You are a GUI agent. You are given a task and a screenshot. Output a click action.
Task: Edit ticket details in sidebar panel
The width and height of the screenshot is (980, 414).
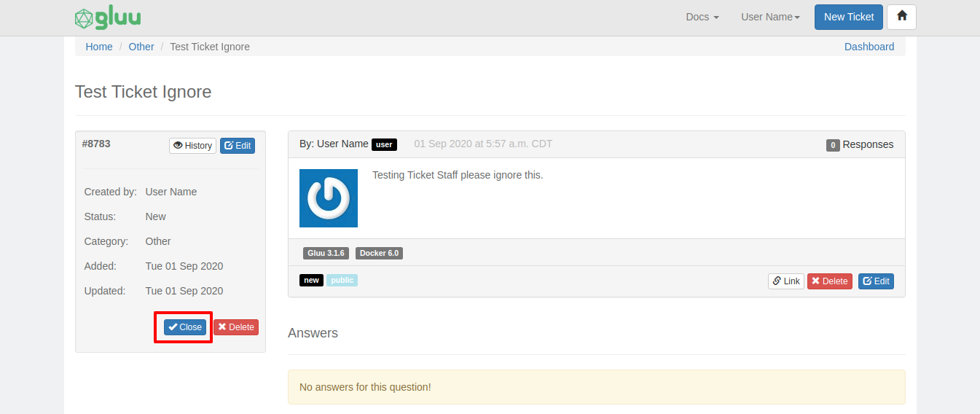pos(238,146)
